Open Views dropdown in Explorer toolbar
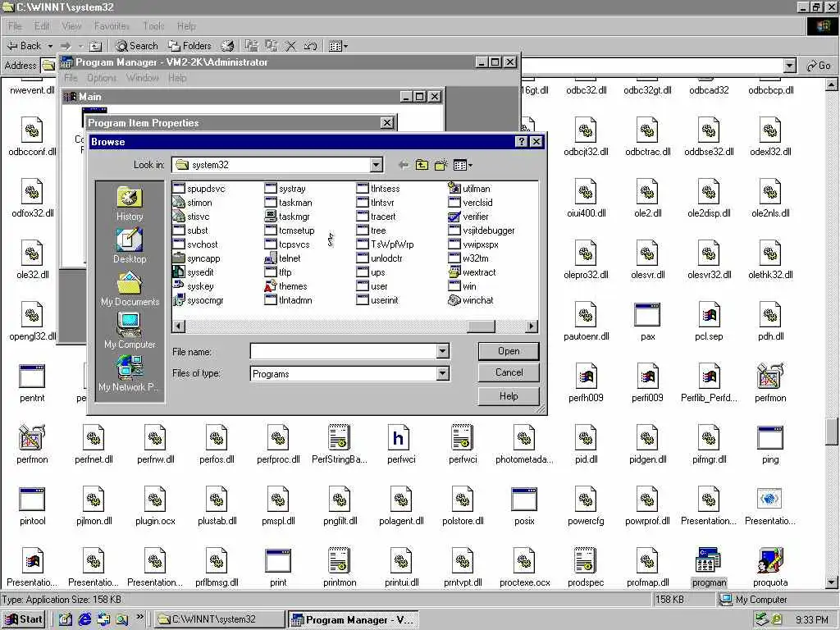840x630 pixels. coord(338,46)
